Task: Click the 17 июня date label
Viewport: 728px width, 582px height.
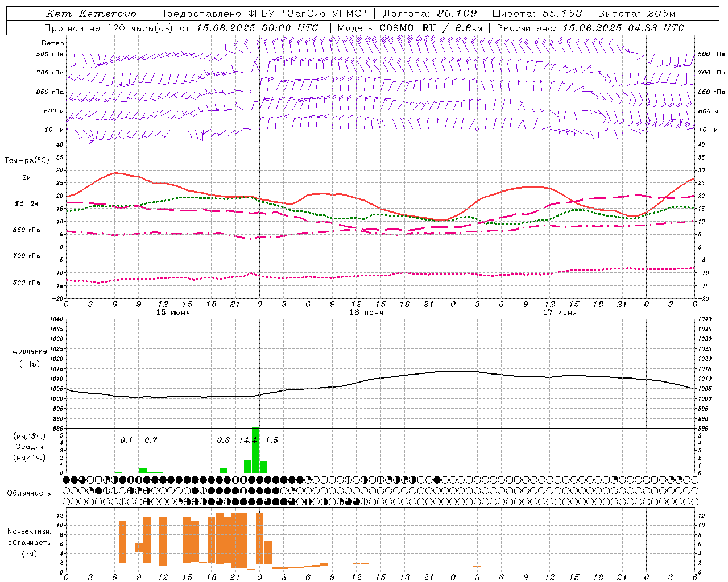Action: tap(560, 312)
